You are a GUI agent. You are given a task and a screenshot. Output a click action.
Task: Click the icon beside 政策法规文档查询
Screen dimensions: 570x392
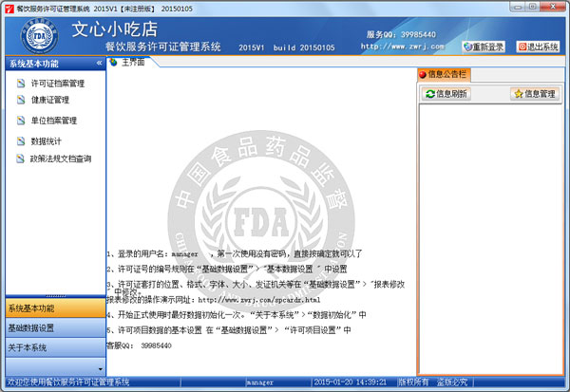coord(21,159)
